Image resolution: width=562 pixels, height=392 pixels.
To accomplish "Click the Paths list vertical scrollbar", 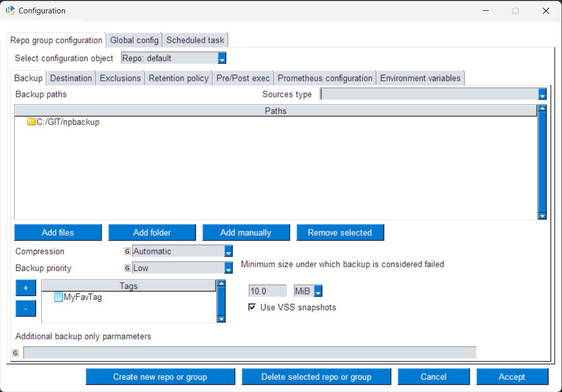I will point(542,162).
